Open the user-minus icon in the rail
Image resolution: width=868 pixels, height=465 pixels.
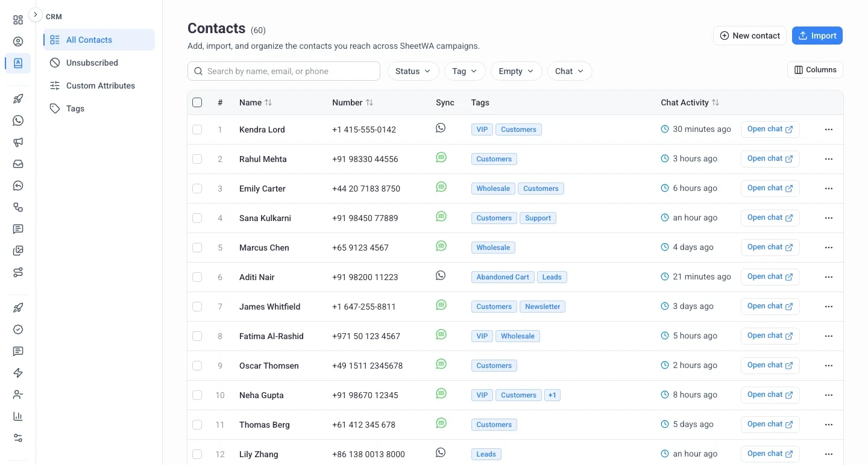pos(18,395)
